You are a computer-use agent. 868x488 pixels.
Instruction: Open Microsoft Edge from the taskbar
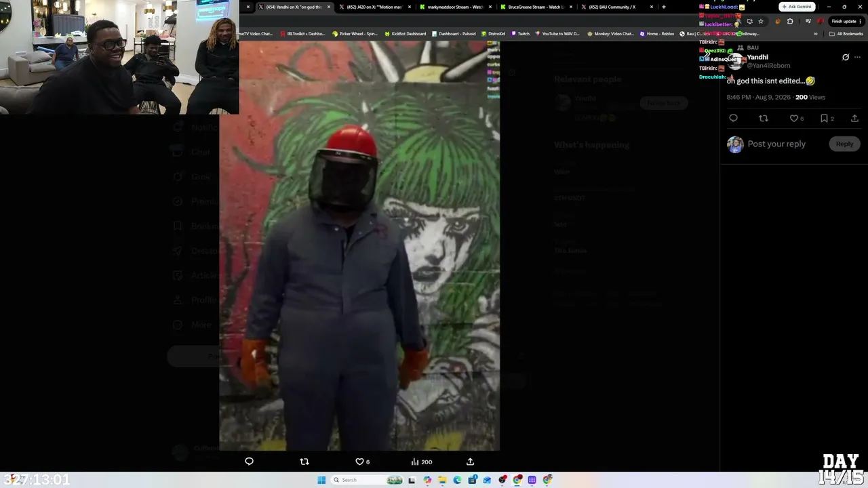(x=457, y=480)
